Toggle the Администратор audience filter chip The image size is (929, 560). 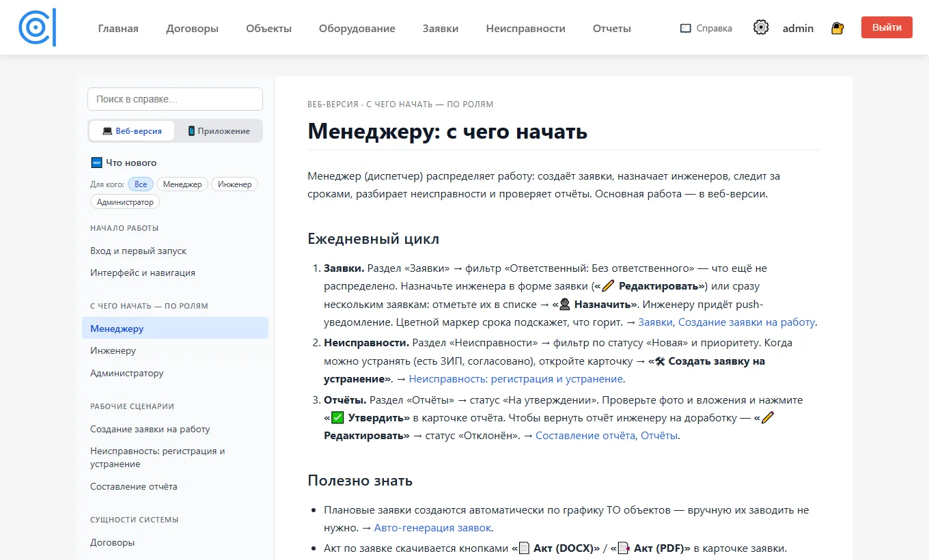pyautogui.click(x=125, y=202)
